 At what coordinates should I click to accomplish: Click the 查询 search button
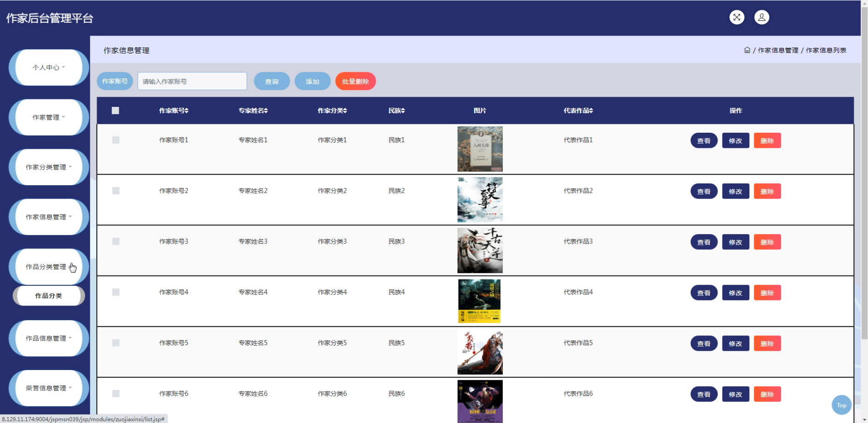[272, 81]
